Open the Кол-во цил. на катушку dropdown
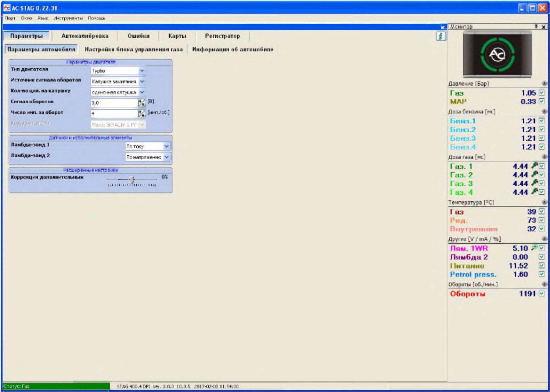Image resolution: width=550 pixels, height=392 pixels. coord(142,92)
